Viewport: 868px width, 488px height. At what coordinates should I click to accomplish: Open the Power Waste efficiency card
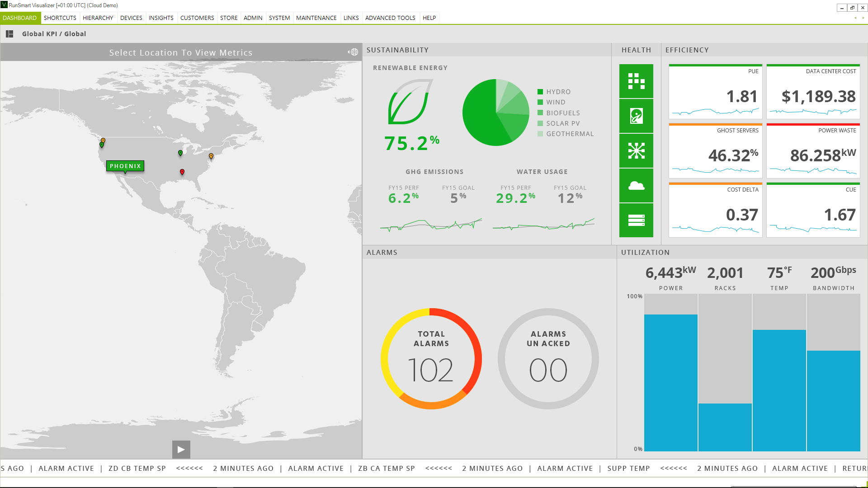pos(813,151)
